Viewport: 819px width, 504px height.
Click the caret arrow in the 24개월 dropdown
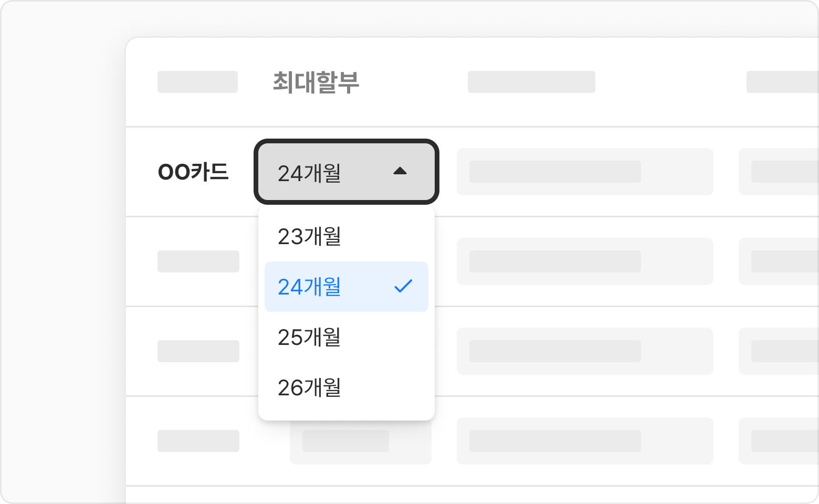400,171
